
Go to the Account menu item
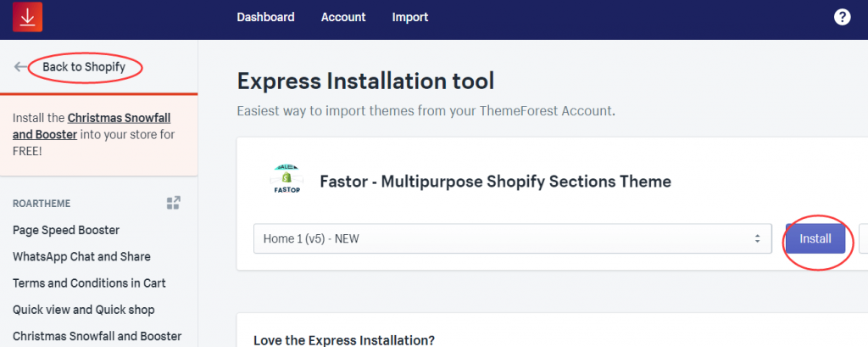[x=343, y=17]
